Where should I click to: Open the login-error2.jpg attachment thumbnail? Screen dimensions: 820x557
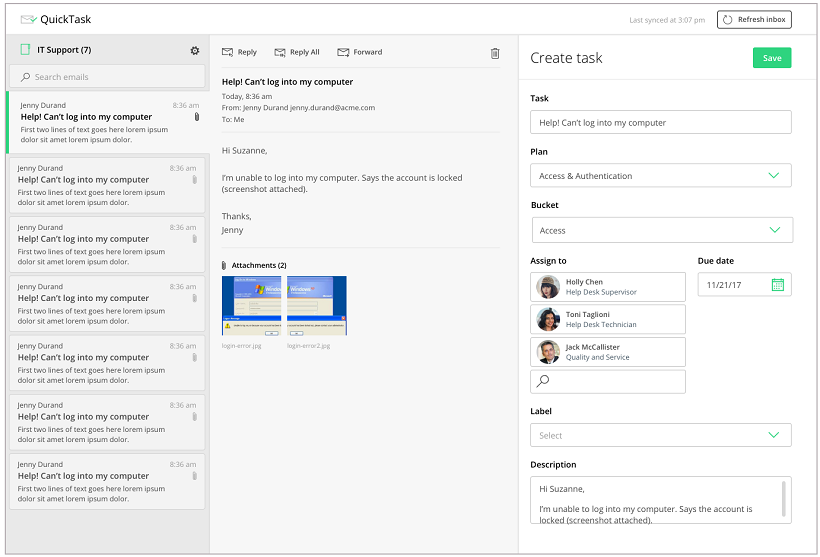pos(317,305)
